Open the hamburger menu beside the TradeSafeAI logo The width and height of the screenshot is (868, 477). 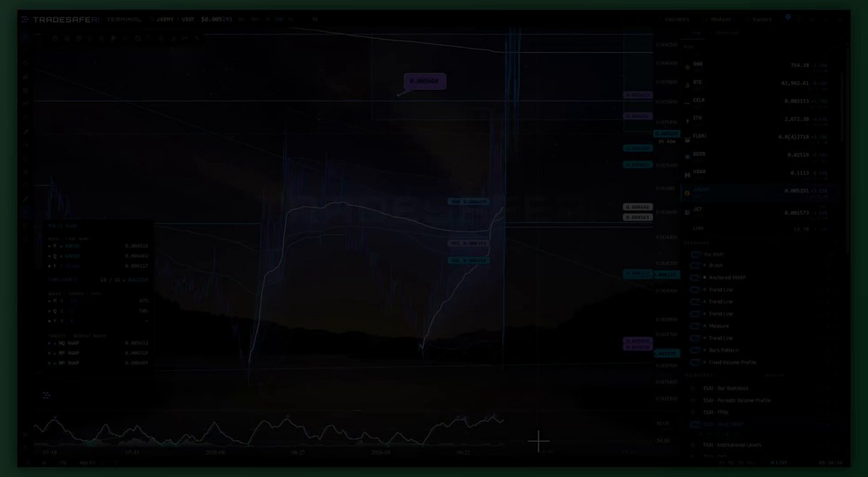(x=25, y=20)
